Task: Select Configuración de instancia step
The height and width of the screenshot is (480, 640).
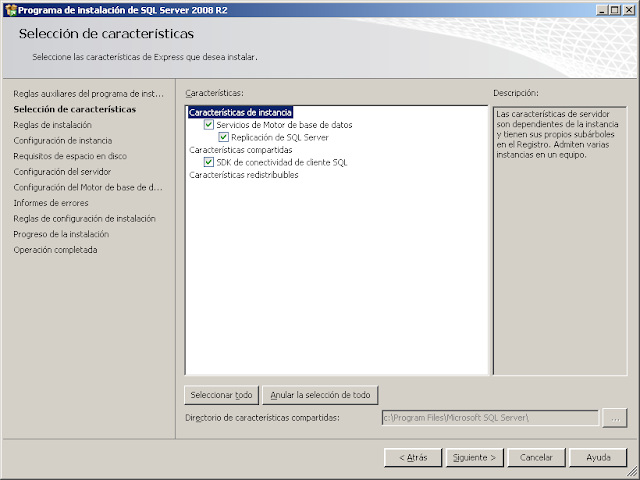Action: (62, 140)
